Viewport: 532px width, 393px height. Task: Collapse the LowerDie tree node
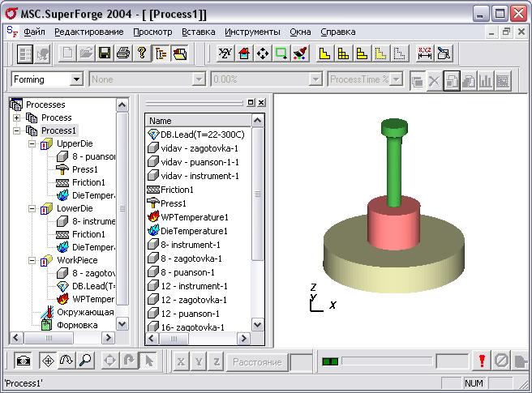[x=32, y=208]
